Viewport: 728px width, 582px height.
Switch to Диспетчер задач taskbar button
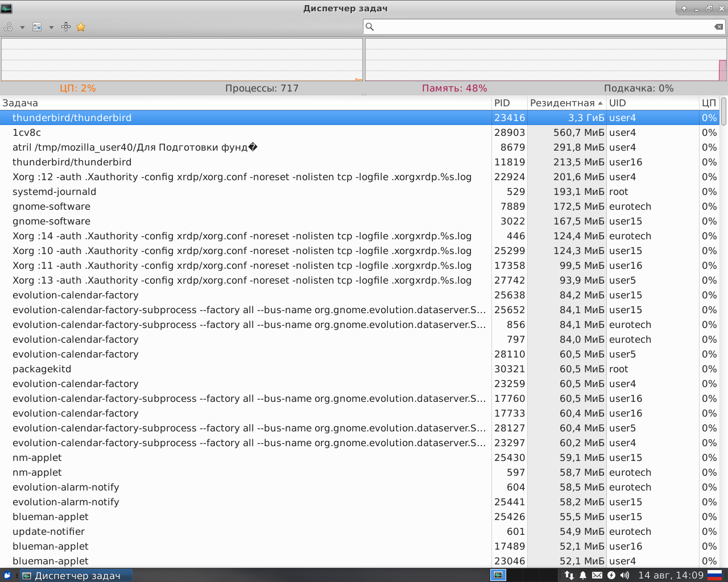[77, 575]
